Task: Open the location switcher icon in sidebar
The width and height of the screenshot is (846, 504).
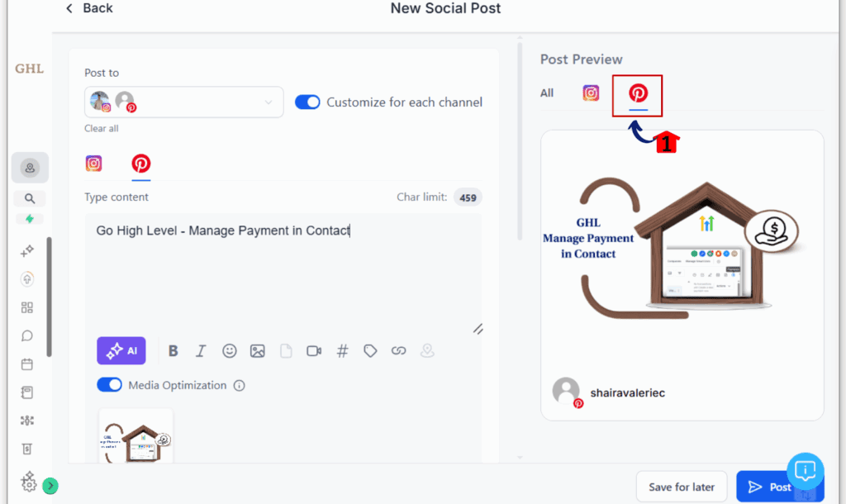Action: point(30,168)
